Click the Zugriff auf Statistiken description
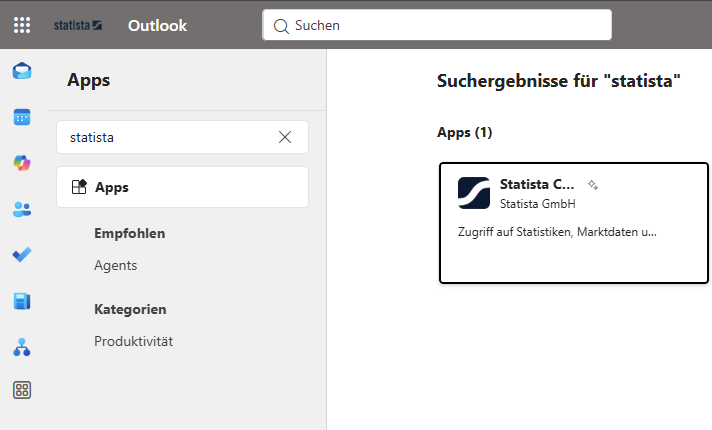The image size is (712, 430). pos(557,232)
